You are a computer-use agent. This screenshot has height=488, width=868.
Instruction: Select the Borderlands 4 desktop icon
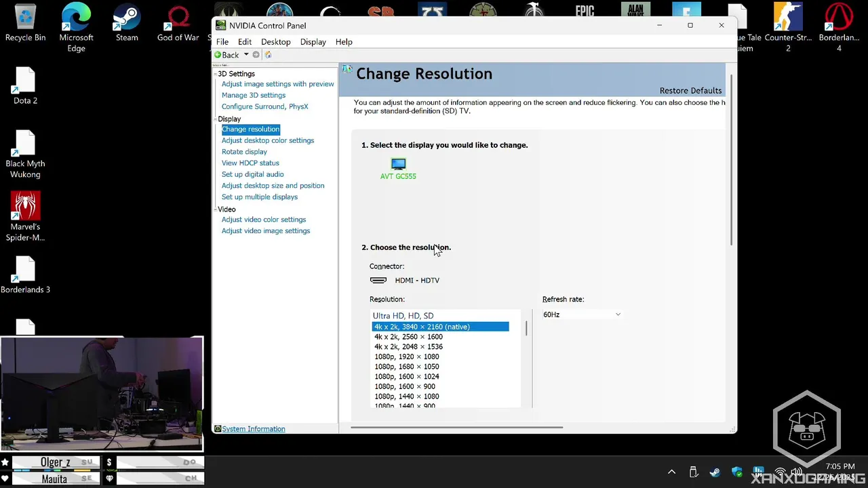840,27
